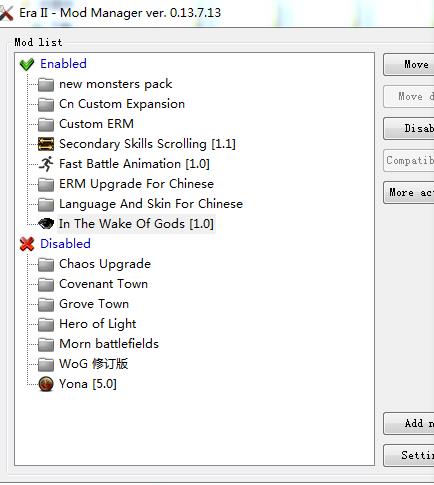Click folder icon beside Hero of Light
The image size is (434, 485).
pyautogui.click(x=46, y=324)
